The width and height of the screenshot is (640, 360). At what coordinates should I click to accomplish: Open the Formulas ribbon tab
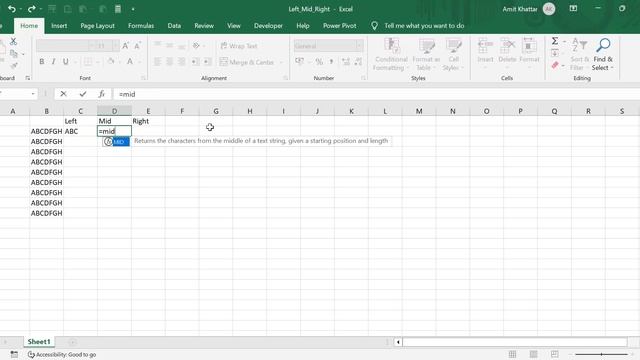tap(141, 26)
